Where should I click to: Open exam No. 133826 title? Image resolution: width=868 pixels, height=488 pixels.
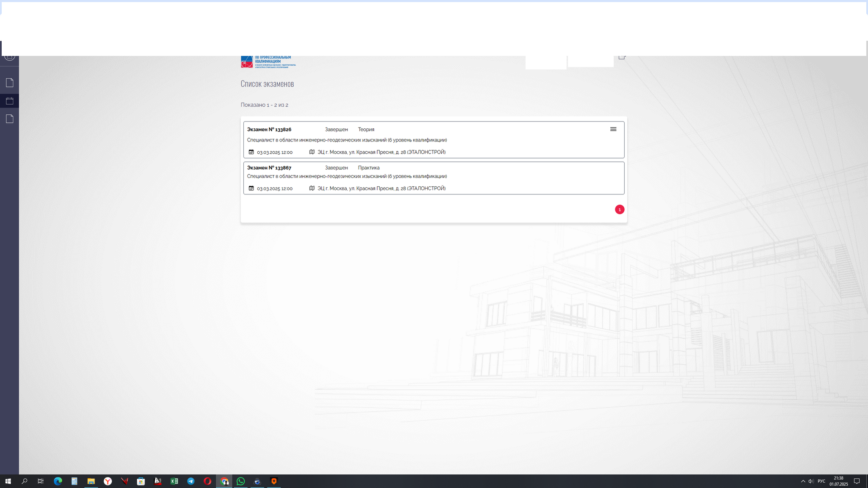(269, 130)
